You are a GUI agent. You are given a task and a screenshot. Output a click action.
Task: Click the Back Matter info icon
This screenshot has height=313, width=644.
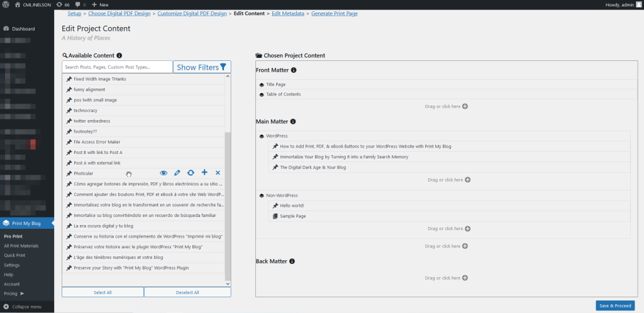(292, 261)
